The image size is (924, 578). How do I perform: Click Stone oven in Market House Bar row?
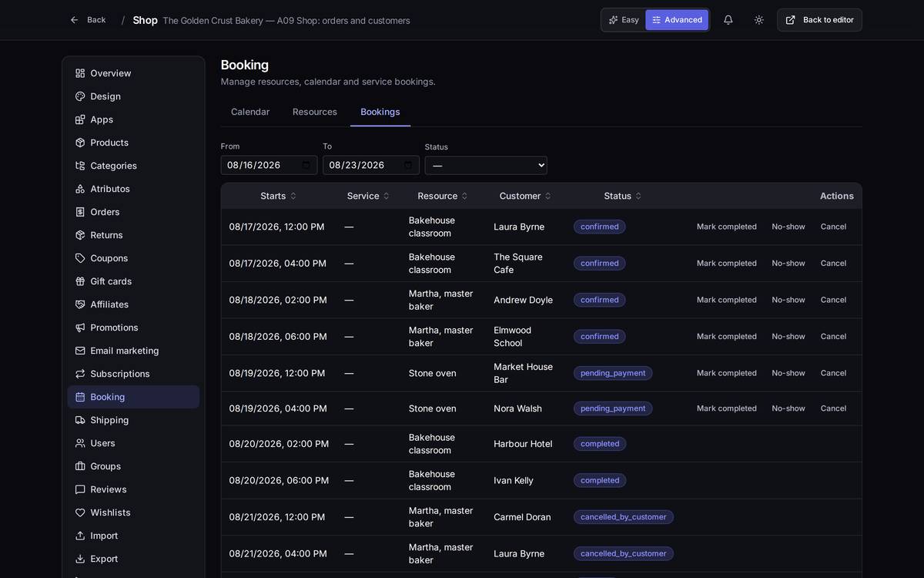pos(433,373)
